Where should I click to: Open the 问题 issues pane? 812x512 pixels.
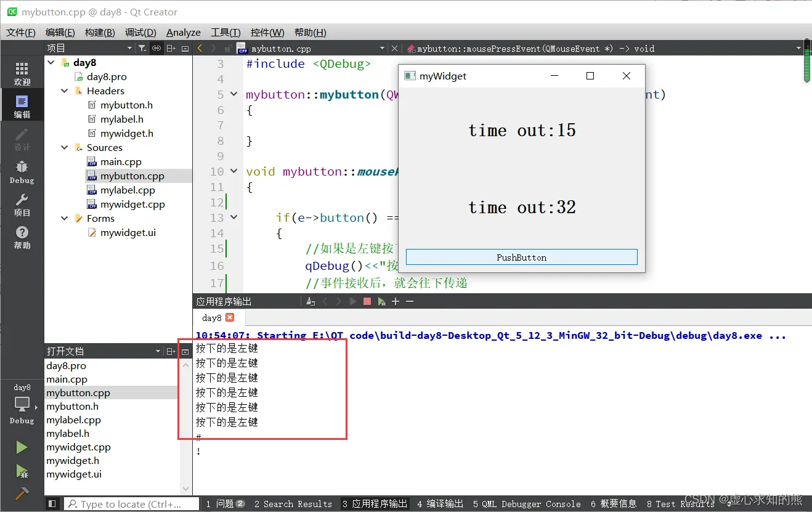[x=225, y=504]
